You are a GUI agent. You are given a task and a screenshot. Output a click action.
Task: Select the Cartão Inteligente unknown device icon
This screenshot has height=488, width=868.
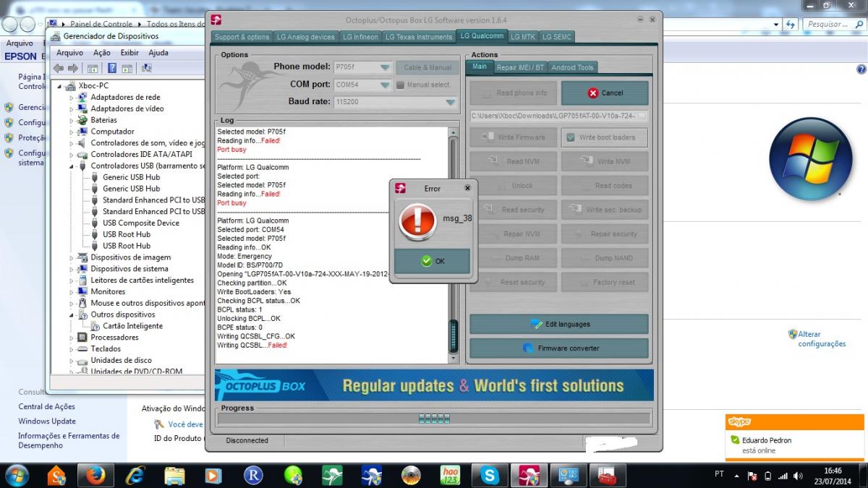click(x=95, y=326)
